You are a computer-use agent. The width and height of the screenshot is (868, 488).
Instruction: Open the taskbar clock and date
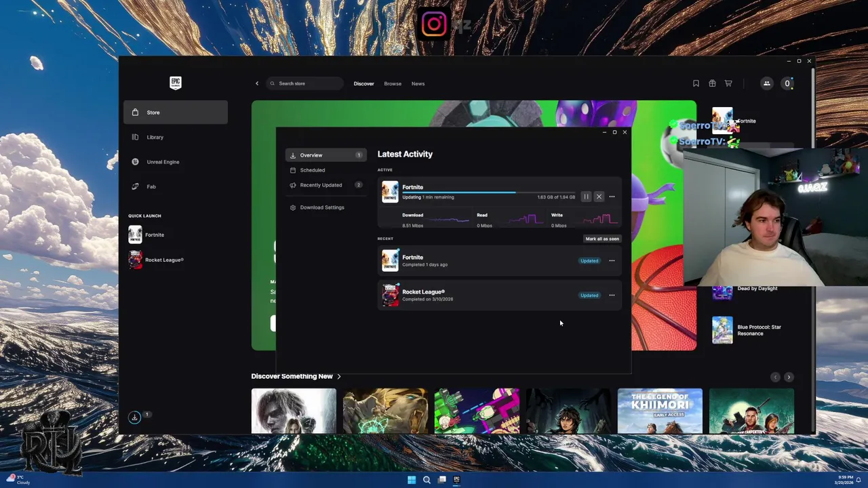pyautogui.click(x=844, y=480)
